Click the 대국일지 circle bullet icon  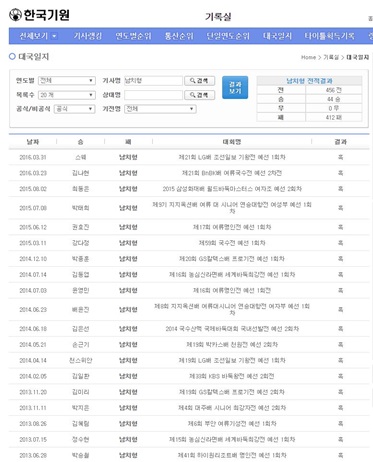pos(12,56)
